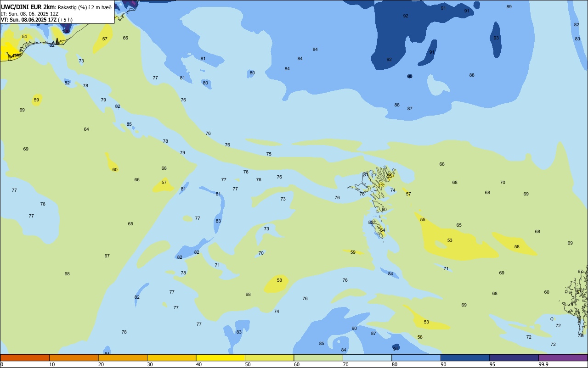This screenshot has width=588, height=368.
Task: Click the medium blue 80–90 legend swatch
Action: [x=416, y=357]
